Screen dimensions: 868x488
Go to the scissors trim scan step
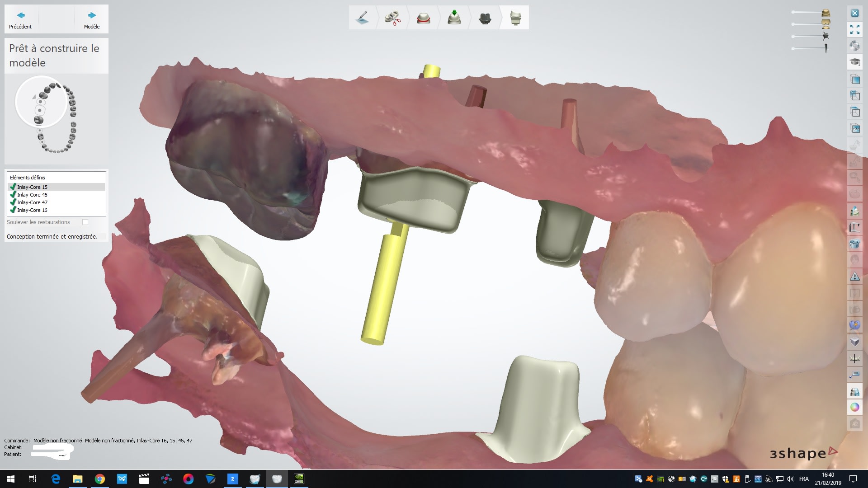point(392,18)
